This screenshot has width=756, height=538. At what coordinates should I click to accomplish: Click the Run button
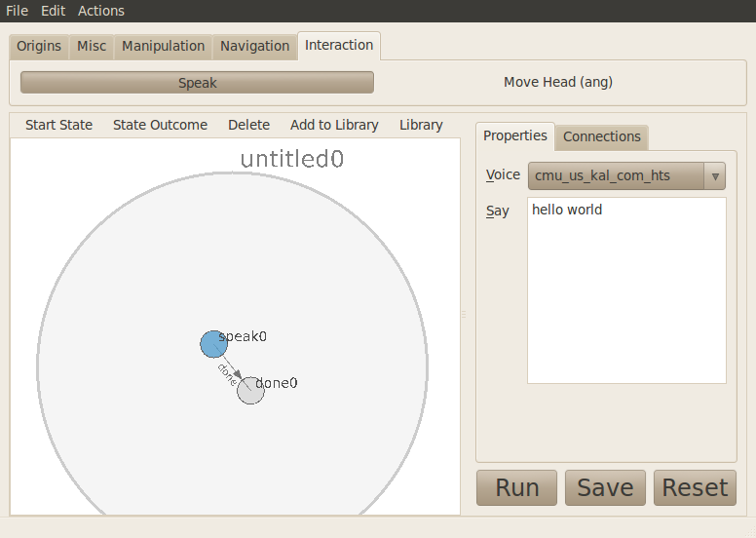[x=516, y=487]
